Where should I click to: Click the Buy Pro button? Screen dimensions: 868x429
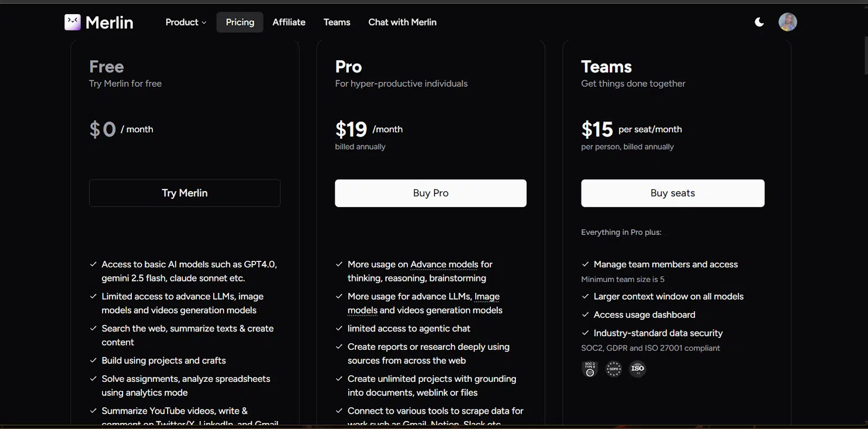[431, 193]
